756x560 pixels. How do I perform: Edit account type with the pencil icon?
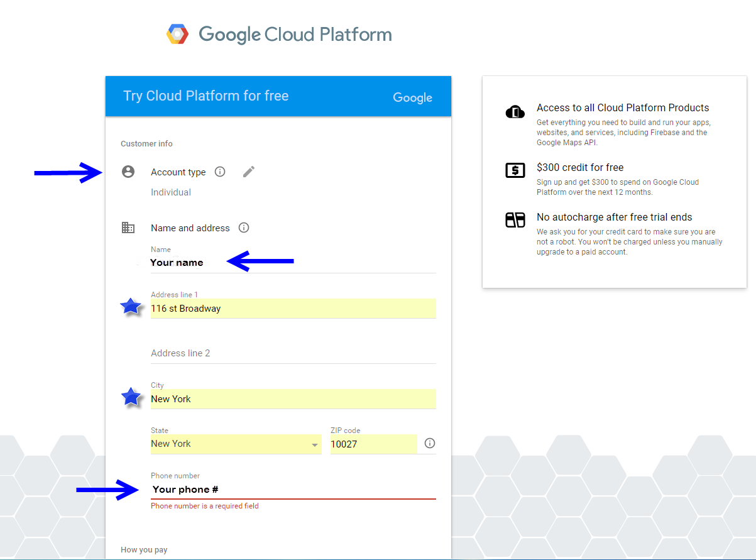point(249,172)
